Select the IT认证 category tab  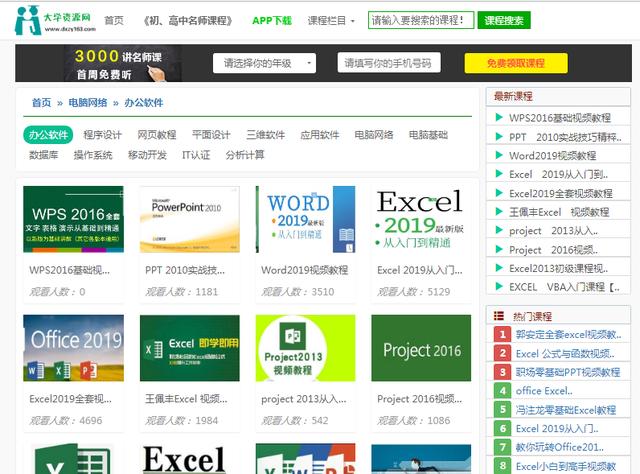(196, 155)
